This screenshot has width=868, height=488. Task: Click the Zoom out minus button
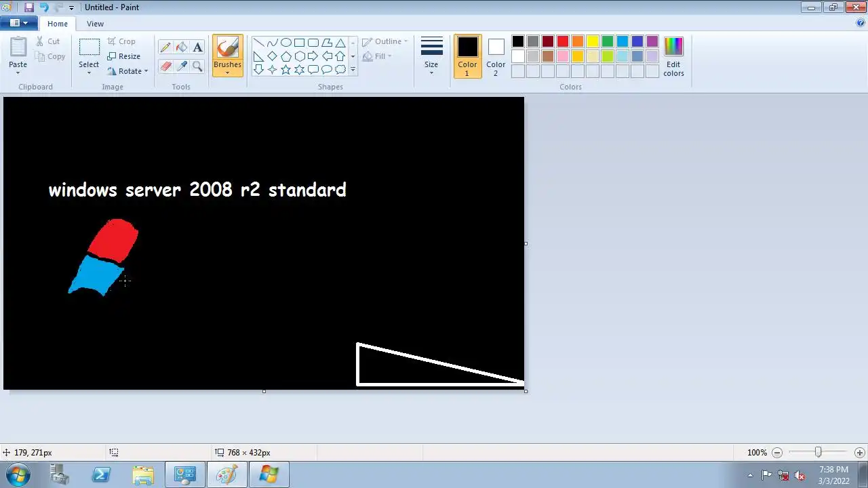[777, 452]
